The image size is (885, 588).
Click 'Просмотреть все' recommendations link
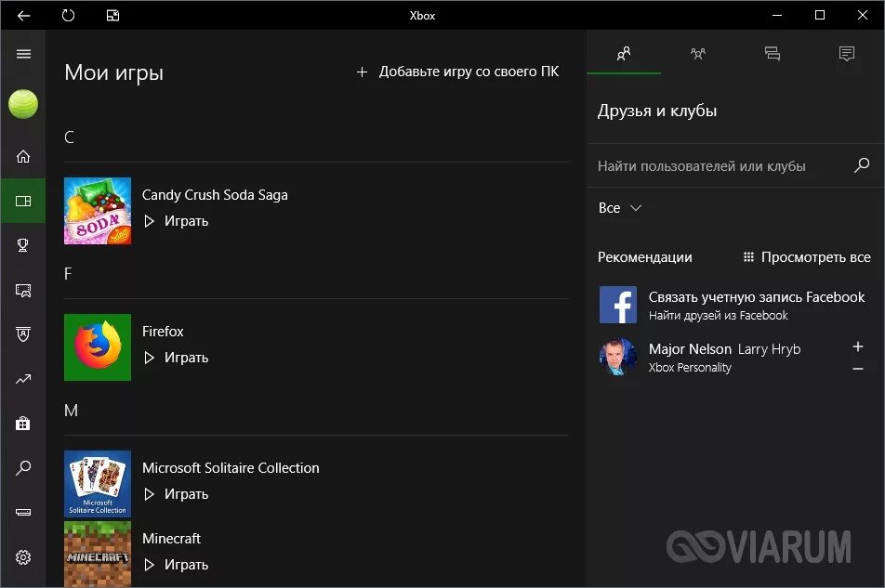(x=807, y=257)
